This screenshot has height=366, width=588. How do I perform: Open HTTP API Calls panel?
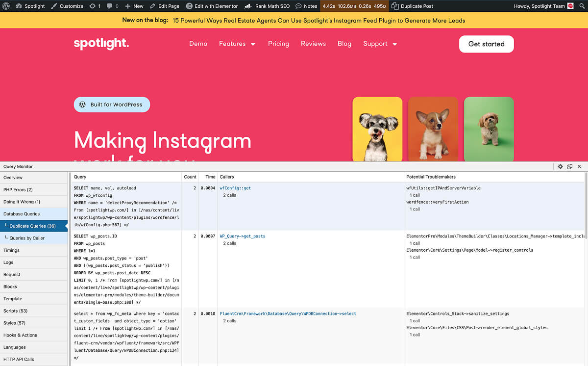(x=34, y=359)
